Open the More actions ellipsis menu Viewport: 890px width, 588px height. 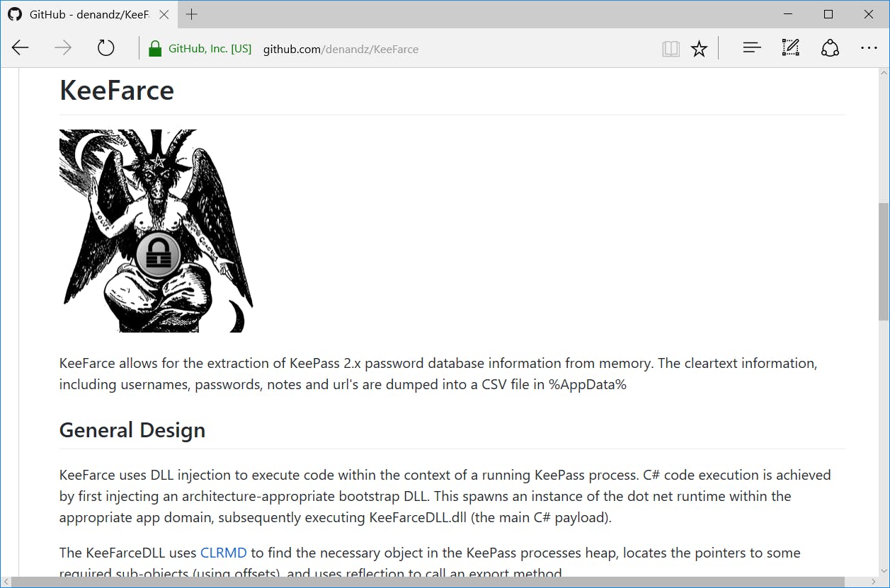869,48
